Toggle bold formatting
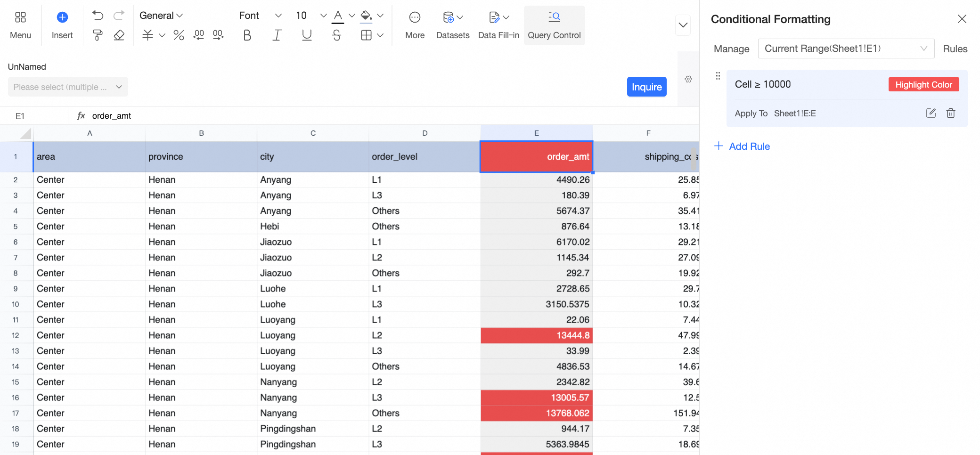Viewport: 980px width, 455px height. click(x=247, y=35)
